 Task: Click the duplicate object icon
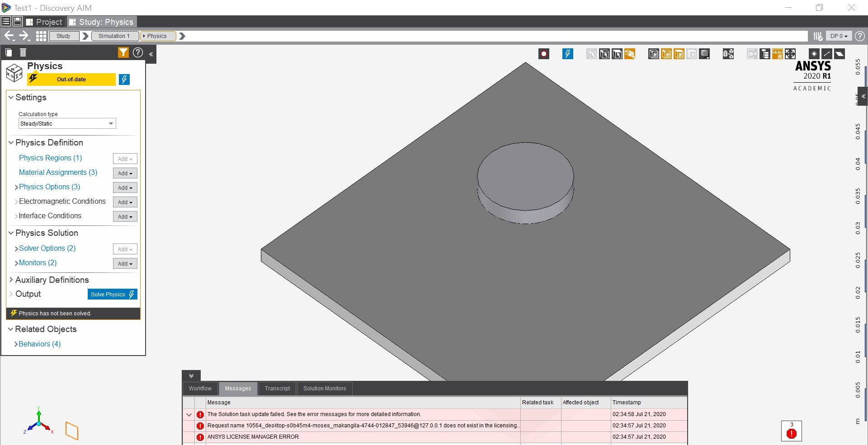pyautogui.click(x=9, y=53)
